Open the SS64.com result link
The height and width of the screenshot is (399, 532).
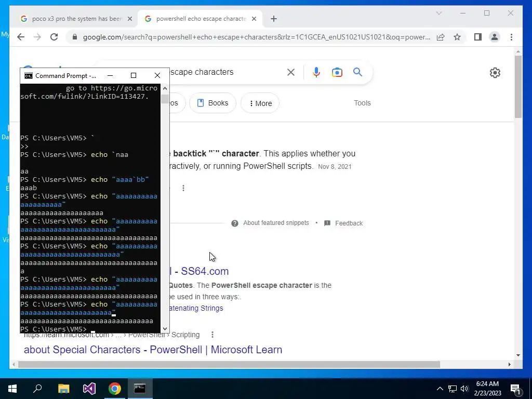click(199, 271)
